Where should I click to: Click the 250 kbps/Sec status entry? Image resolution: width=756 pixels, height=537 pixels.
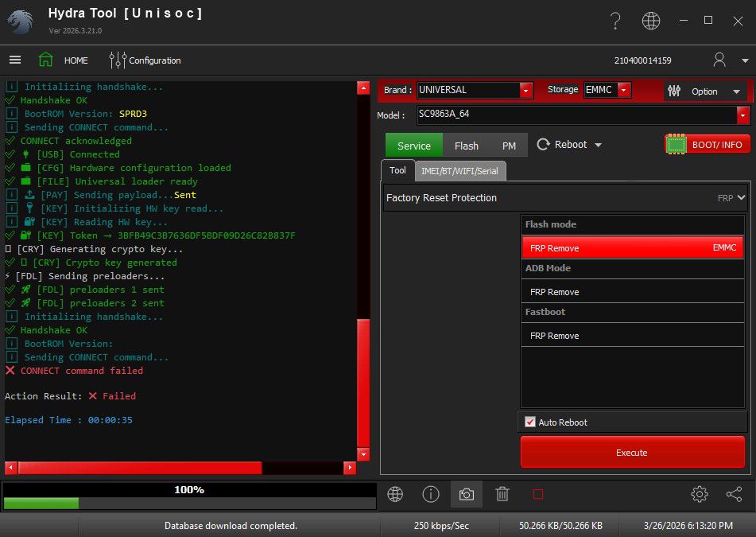(x=440, y=525)
